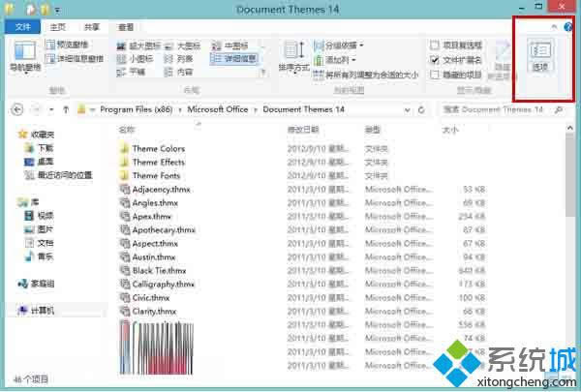Open the 添加列 add columns dropdown
Screen dimensions: 581x392
point(335,60)
